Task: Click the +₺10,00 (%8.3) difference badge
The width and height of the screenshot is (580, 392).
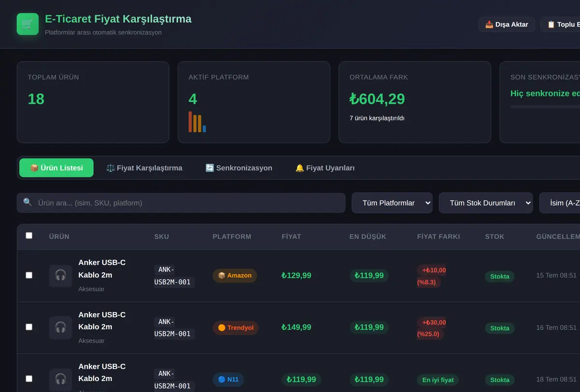Action: tap(432, 276)
